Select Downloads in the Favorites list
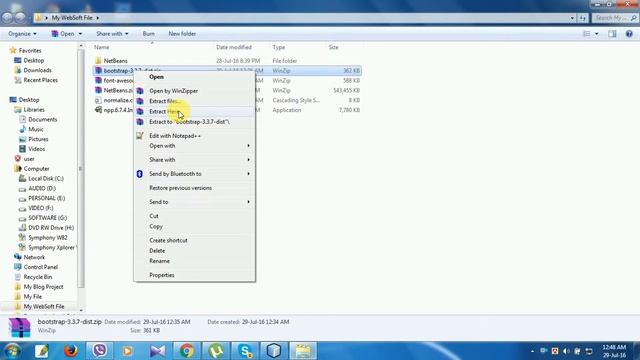The image size is (640, 360). pyautogui.click(x=37, y=70)
